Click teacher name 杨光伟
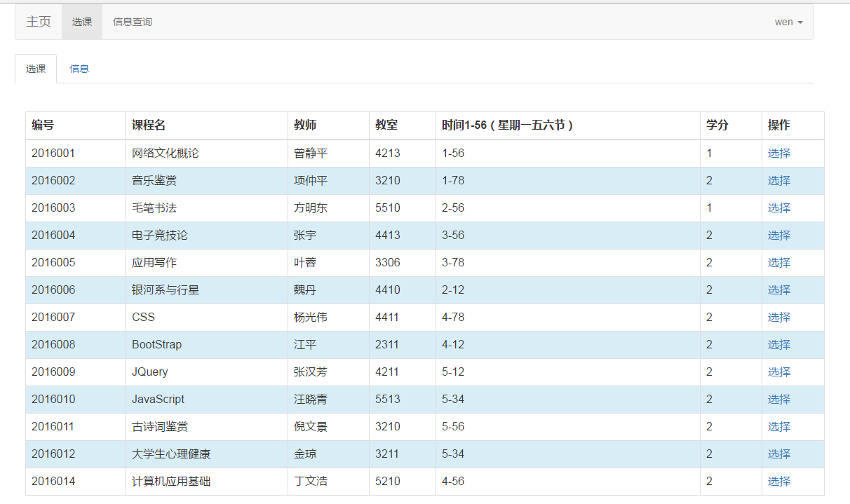Screen dimensions: 850x504 311,317
